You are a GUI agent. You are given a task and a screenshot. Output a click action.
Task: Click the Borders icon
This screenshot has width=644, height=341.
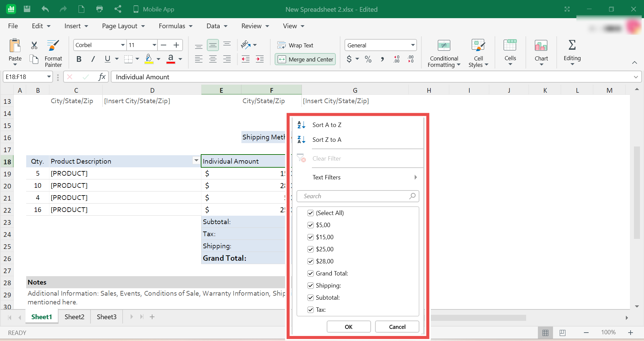click(x=128, y=59)
